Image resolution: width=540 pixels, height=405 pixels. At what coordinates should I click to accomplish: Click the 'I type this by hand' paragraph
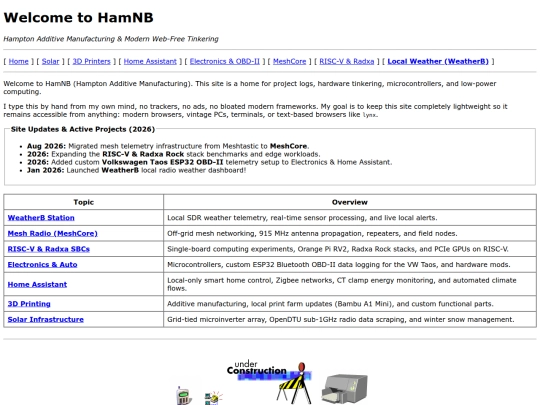[x=255, y=111]
